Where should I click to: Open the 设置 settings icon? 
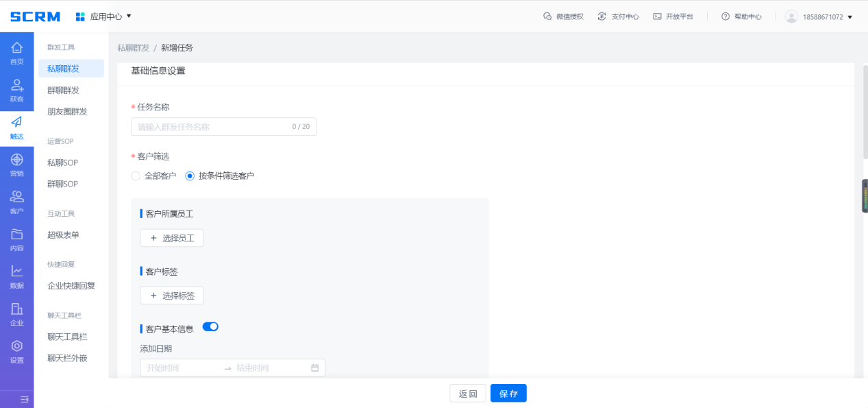pyautogui.click(x=16, y=351)
